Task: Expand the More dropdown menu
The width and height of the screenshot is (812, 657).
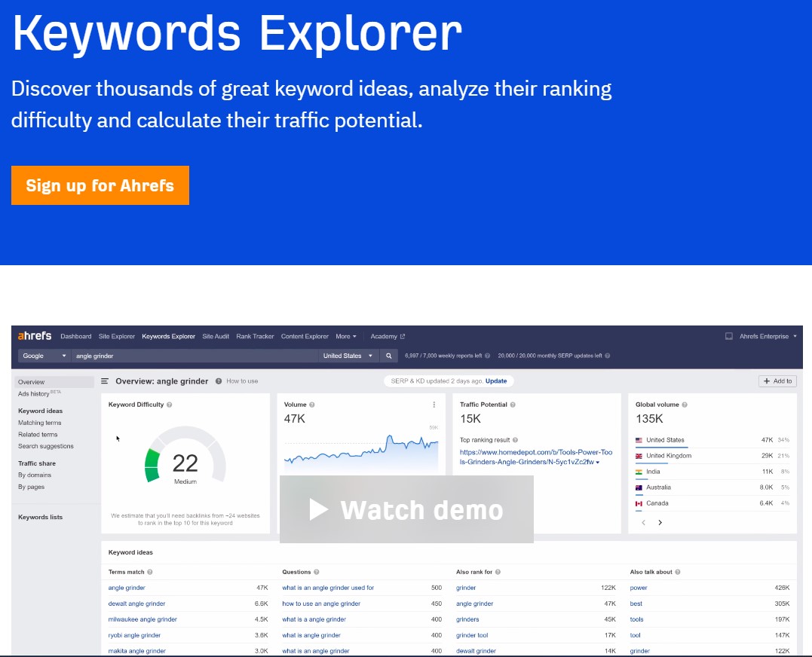Action: coord(346,336)
